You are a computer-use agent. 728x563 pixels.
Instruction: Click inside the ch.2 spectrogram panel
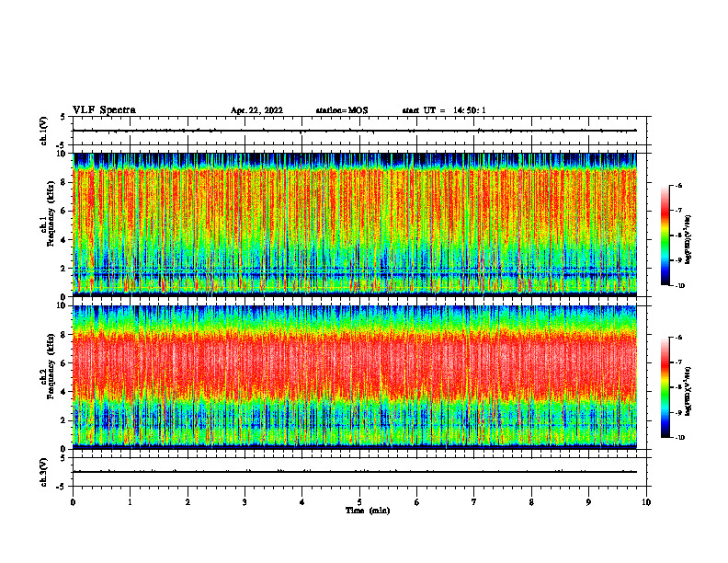(x=355, y=377)
